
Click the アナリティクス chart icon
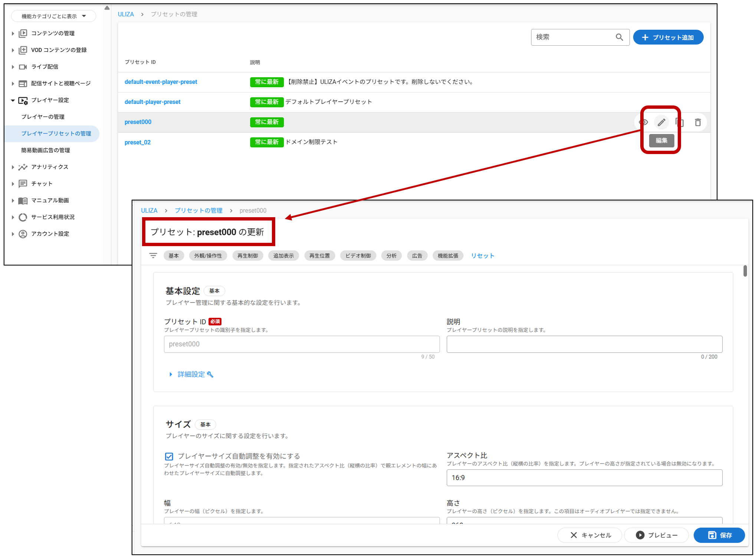point(23,167)
